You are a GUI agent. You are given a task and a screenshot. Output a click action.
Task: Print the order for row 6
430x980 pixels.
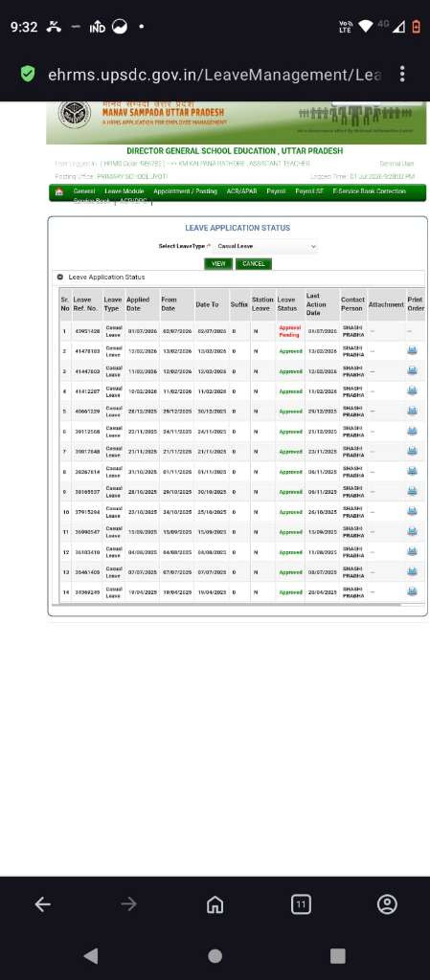pyautogui.click(x=412, y=431)
